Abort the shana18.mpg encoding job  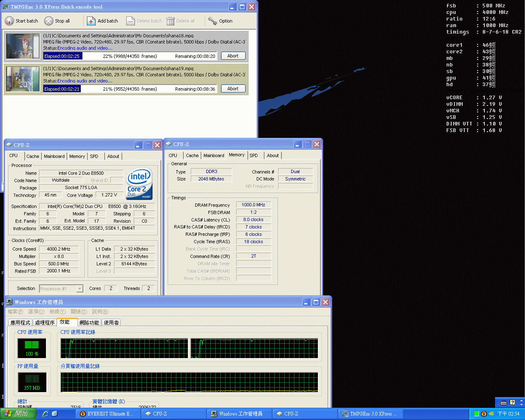pyautogui.click(x=233, y=56)
